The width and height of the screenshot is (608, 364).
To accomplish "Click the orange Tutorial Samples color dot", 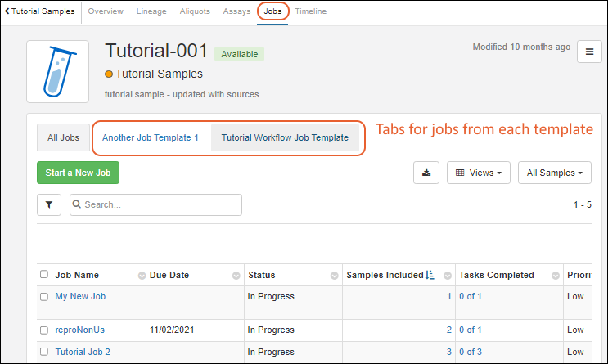I will [x=109, y=74].
